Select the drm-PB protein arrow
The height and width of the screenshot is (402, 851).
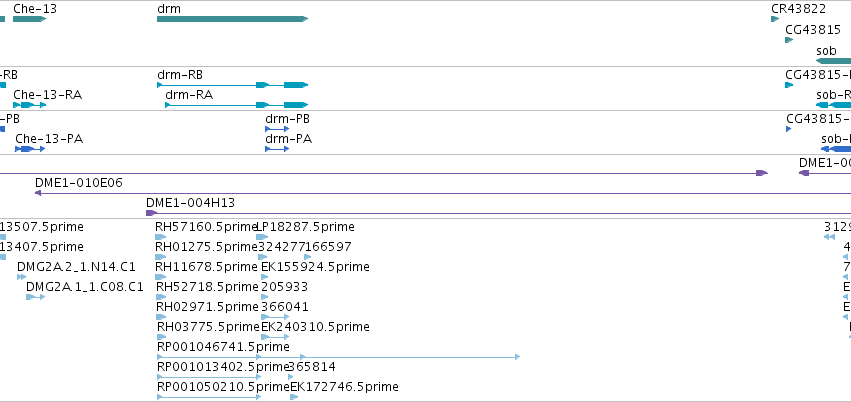point(277,129)
